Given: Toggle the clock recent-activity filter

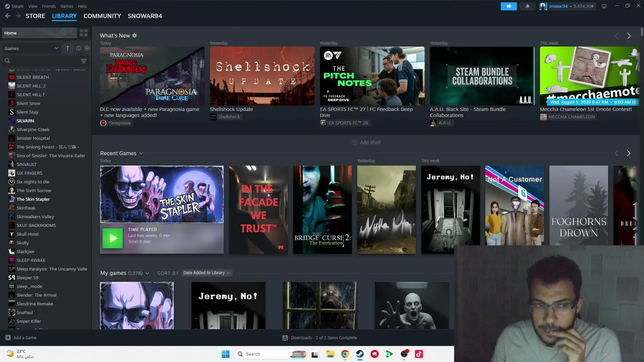Looking at the screenshot, I should (x=78, y=48).
